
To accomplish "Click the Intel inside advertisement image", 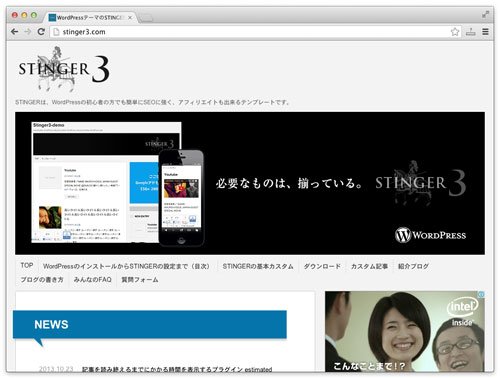I will click(405, 331).
